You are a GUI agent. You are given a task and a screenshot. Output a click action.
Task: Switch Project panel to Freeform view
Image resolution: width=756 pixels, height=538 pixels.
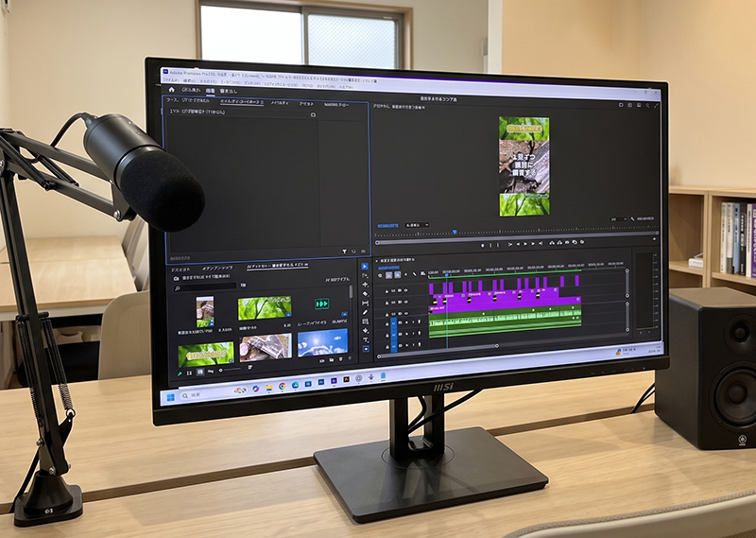211,371
